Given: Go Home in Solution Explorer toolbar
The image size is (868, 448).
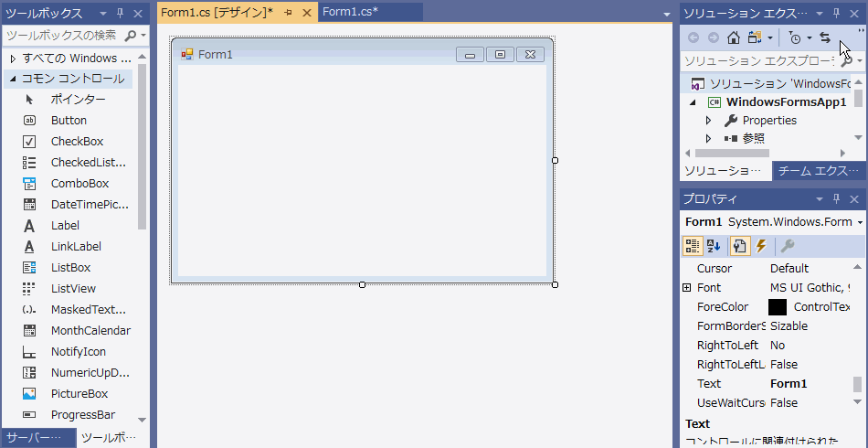Looking at the screenshot, I should tap(734, 37).
